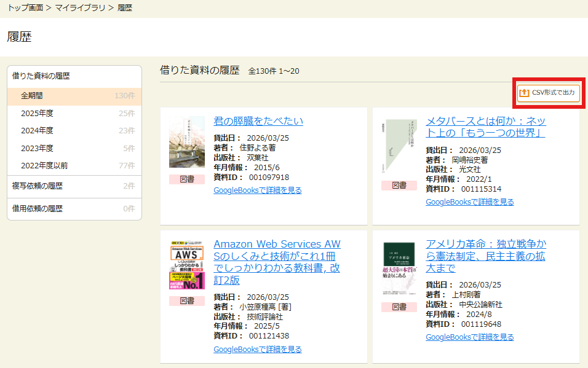This screenshot has width=588, height=368.
Task: Open the メタバースとは何か title link
Action: pos(485,127)
